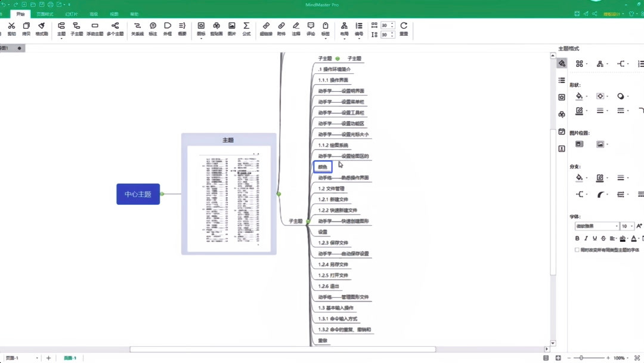Attach a file using the 附件 icon
Image resolution: width=644 pixels, height=363 pixels.
280,27
